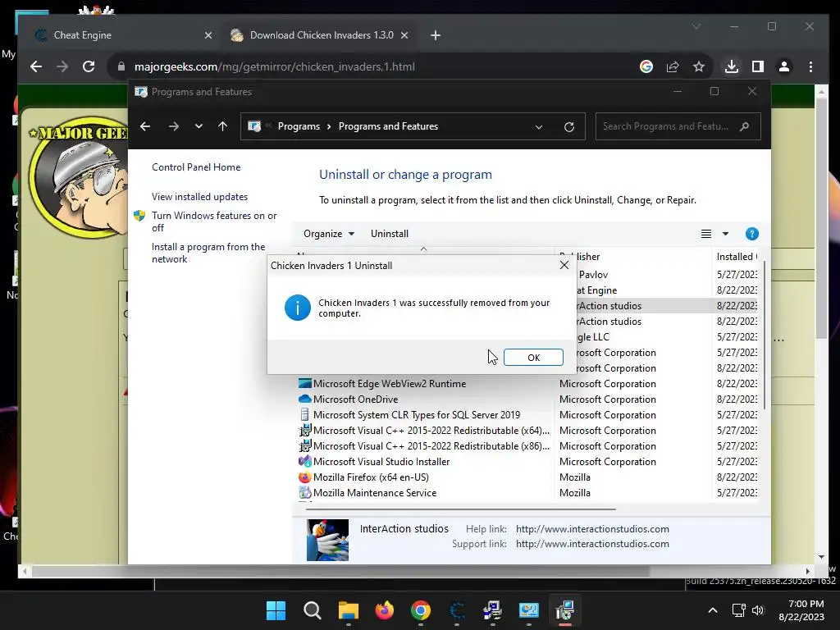Toggle Chrome side panel
The height and width of the screenshot is (630, 840).
coord(757,66)
